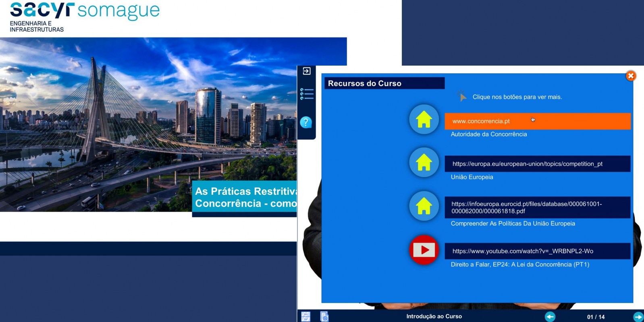This screenshot has width=644, height=322.
Task: Click the transcript notes icon in bottom bar
Action: [x=306, y=316]
